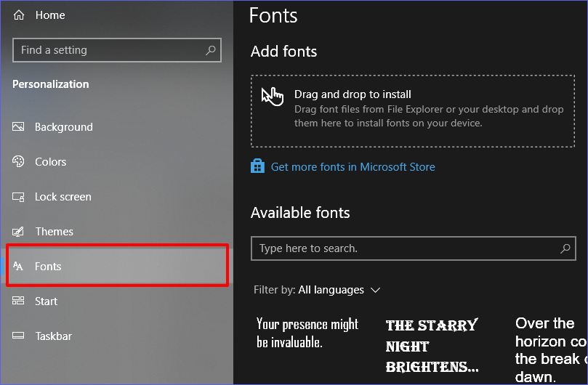Click the magnifier in the fonts search box
Viewport: 588px width, 385px height.
(565, 248)
